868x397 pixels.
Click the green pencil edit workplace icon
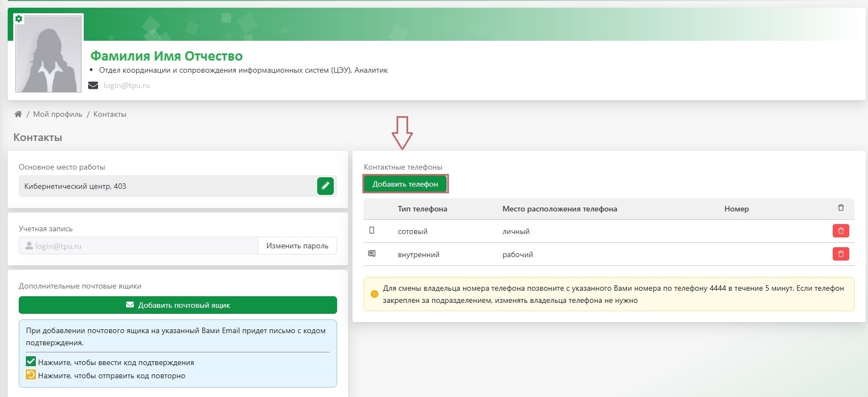pyautogui.click(x=325, y=186)
